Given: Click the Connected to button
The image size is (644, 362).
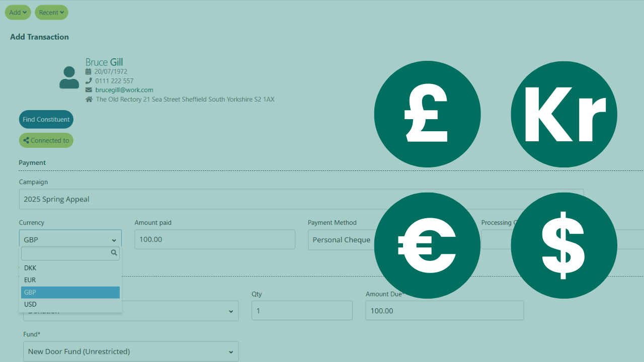Looking at the screenshot, I should [x=46, y=140].
